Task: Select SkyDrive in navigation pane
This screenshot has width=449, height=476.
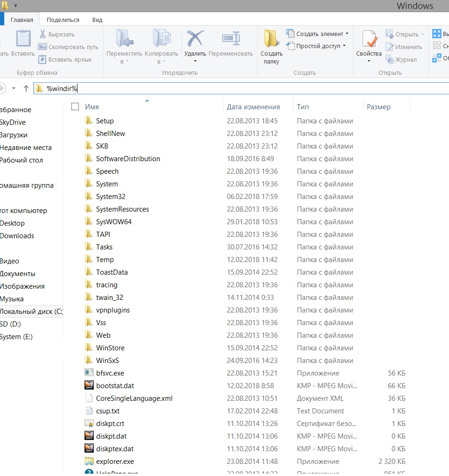Action: 13,122
